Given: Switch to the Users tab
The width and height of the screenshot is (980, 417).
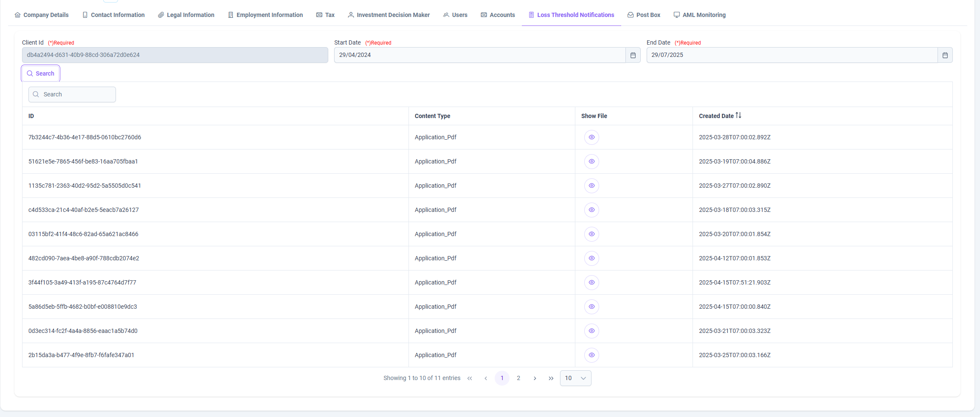Looking at the screenshot, I should pyautogui.click(x=455, y=15).
